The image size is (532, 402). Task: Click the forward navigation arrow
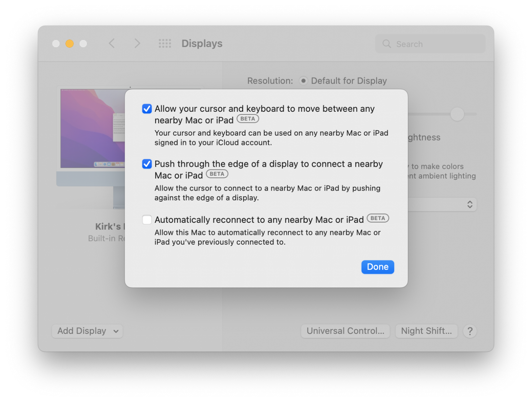137,43
